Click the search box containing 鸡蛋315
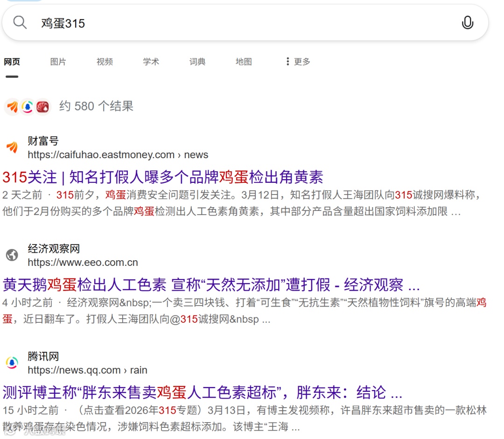Image resolution: width=504 pixels, height=439 pixels. pos(245,22)
